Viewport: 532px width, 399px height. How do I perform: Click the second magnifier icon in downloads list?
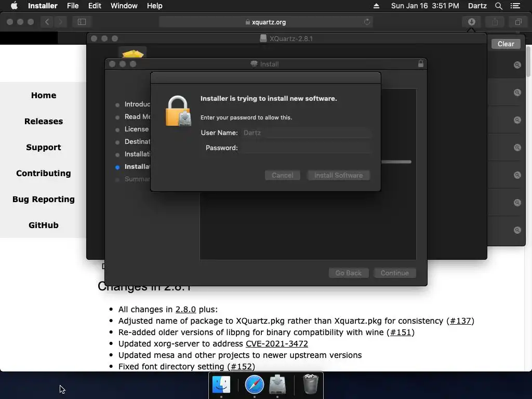click(x=517, y=92)
